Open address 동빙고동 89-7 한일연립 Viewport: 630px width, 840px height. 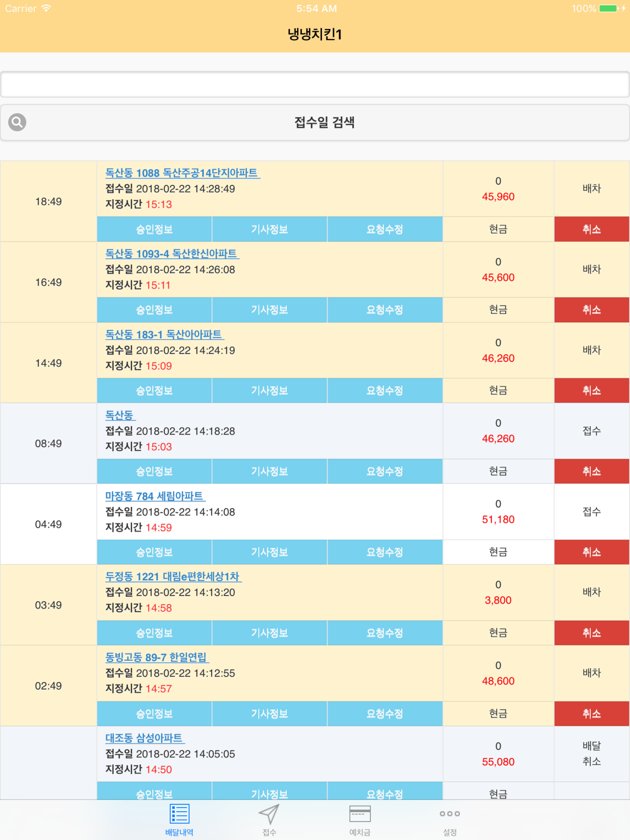(157, 657)
